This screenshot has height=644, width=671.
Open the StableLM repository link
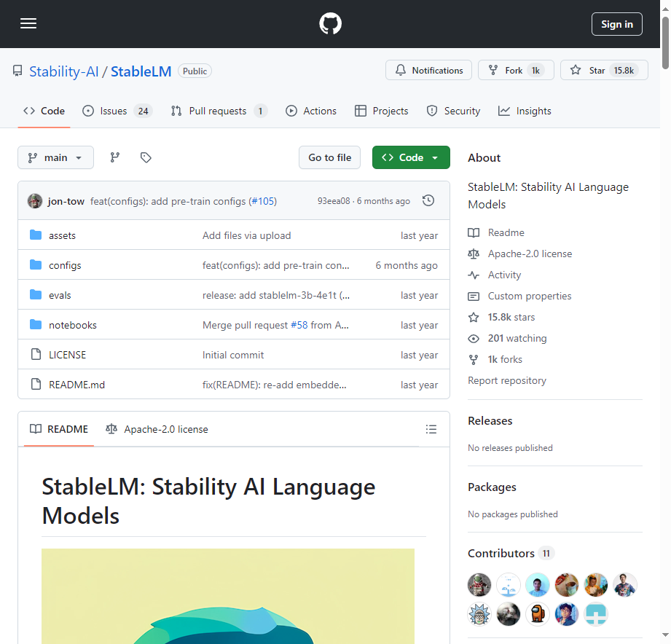[x=141, y=71]
